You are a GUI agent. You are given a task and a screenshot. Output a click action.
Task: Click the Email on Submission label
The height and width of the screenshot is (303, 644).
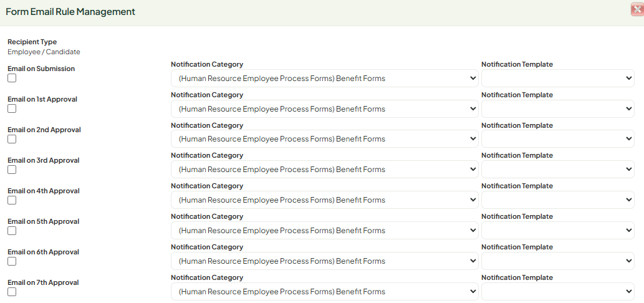41,69
